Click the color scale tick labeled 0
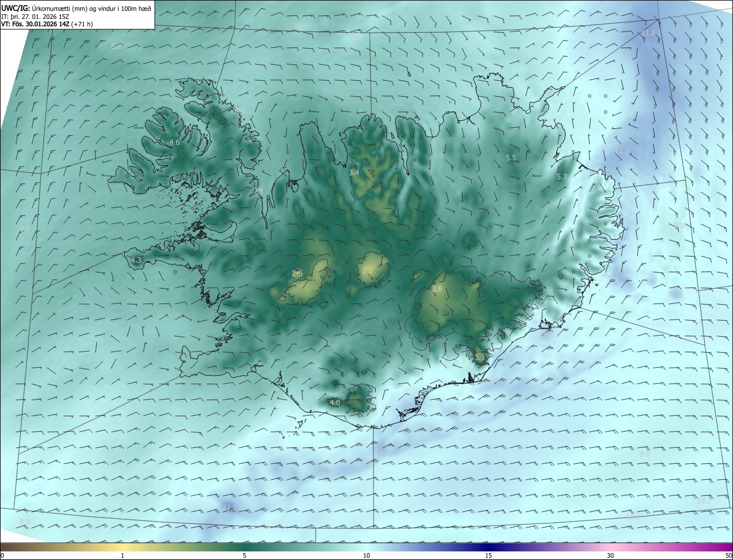733x560 pixels. pyautogui.click(x=2, y=555)
